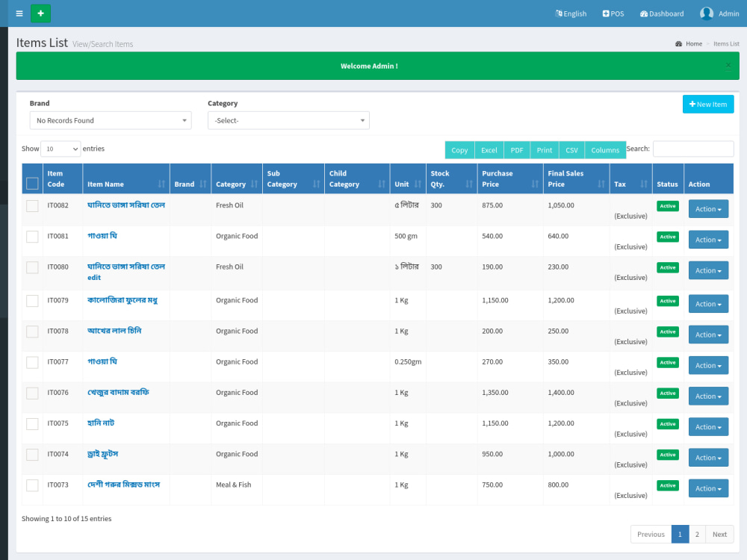
Task: Sort by Purchase Price column
Action: pyautogui.click(x=509, y=178)
